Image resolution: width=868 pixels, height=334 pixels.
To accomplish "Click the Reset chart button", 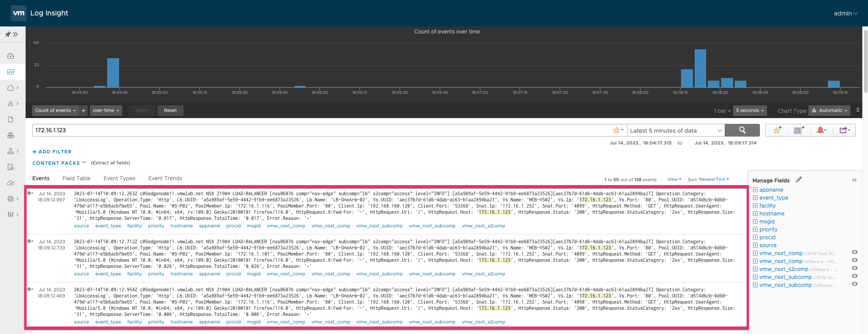I will pos(170,111).
